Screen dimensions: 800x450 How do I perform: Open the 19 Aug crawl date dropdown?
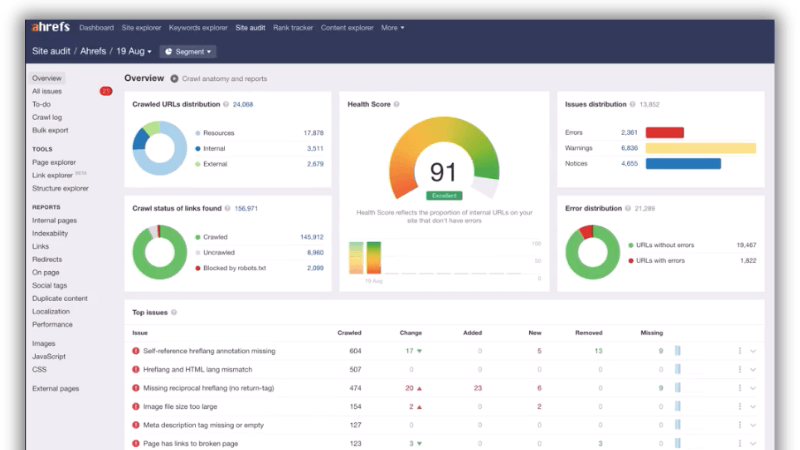(134, 51)
